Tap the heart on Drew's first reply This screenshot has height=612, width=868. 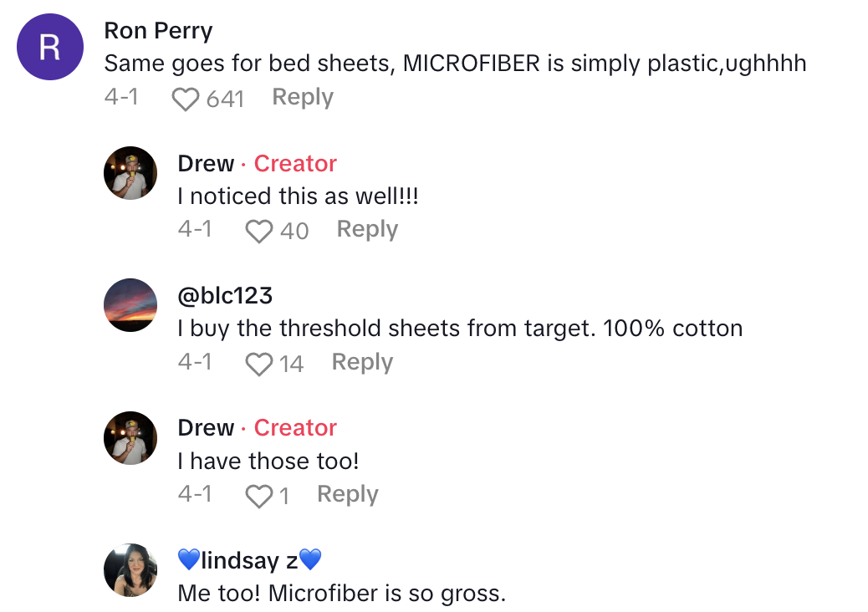tap(261, 230)
